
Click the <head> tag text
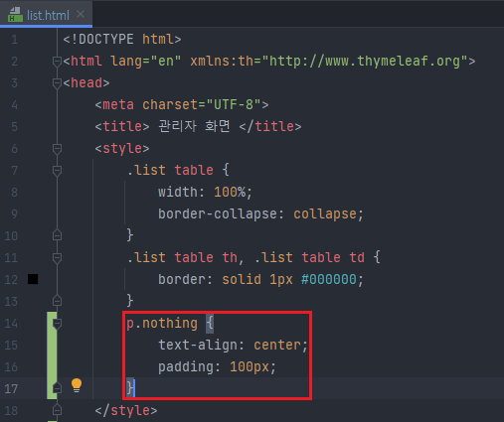coord(86,83)
